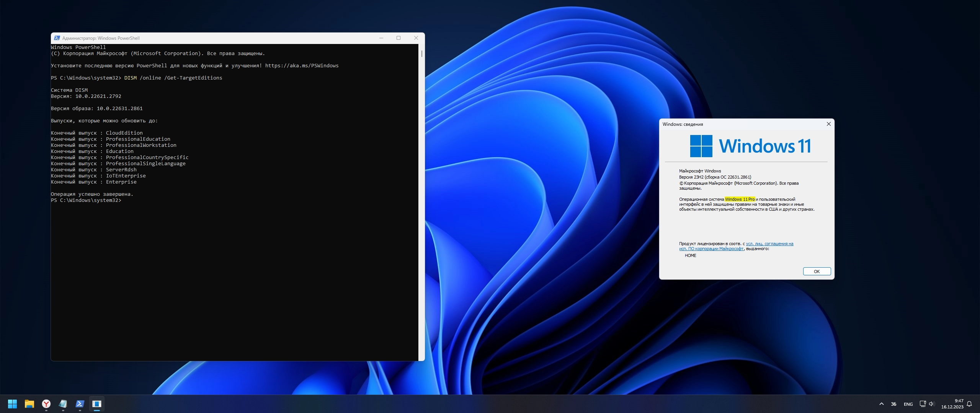
Task: Click the active winver taskbar icon
Action: pyautogui.click(x=97, y=404)
